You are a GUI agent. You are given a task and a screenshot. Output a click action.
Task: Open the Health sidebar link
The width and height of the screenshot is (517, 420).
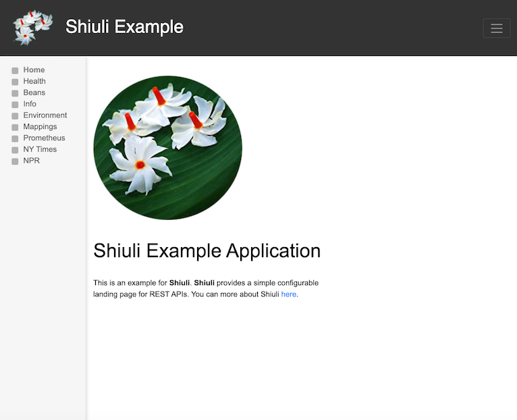[x=34, y=81]
